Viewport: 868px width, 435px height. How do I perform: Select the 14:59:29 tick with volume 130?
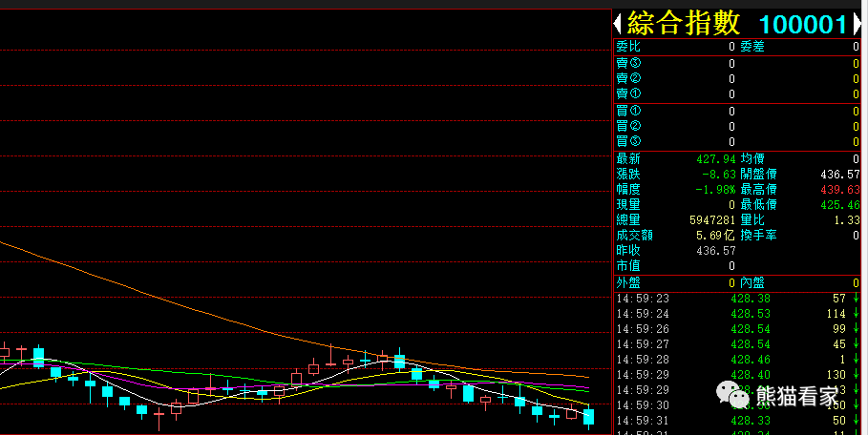(x=737, y=375)
